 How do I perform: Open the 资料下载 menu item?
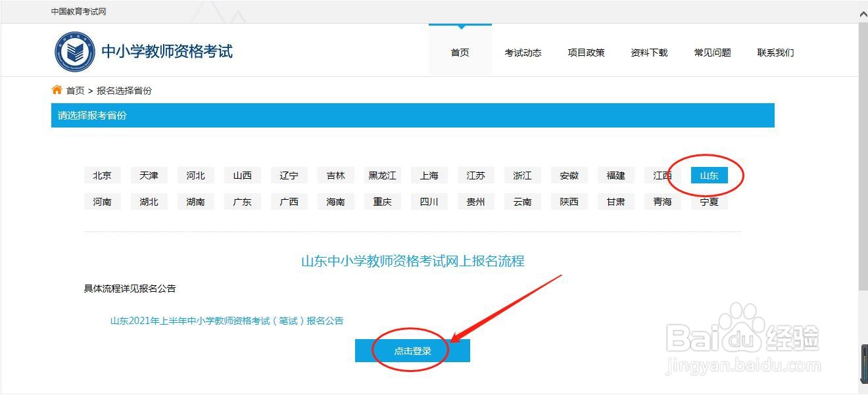tap(648, 53)
